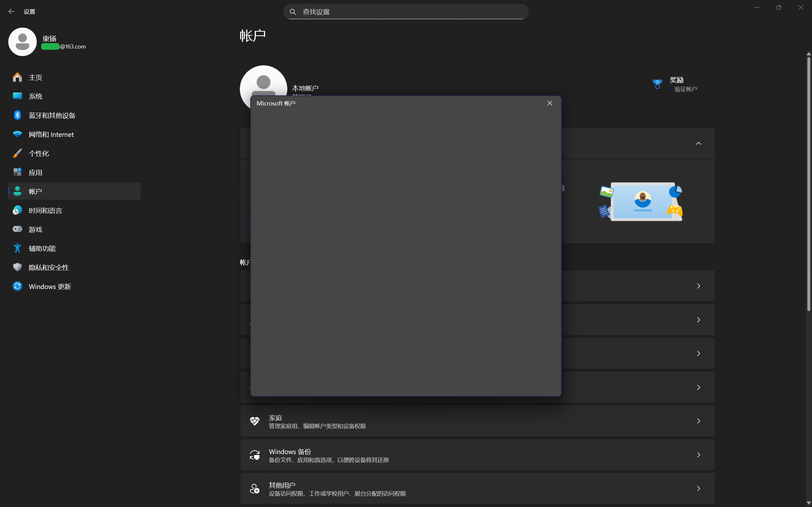Click the Find a setting search box
Image resolution: width=812 pixels, height=507 pixels.
coord(406,12)
